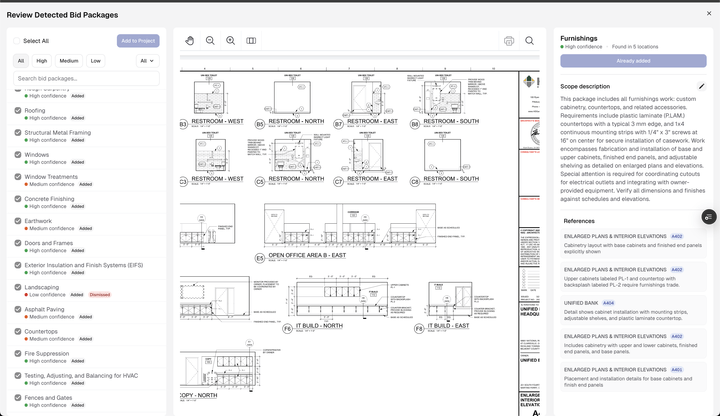
Task: Filter by High confidence
Action: coord(42,61)
